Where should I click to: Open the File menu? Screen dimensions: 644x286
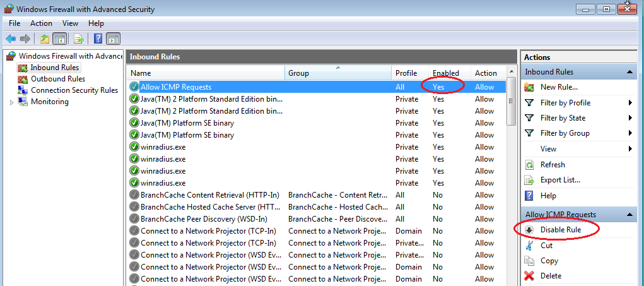pos(15,23)
